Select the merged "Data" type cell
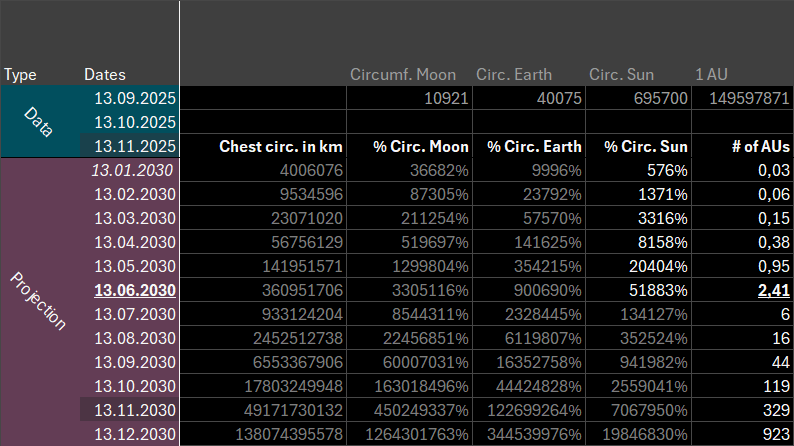This screenshot has height=446, width=794. 42,121
